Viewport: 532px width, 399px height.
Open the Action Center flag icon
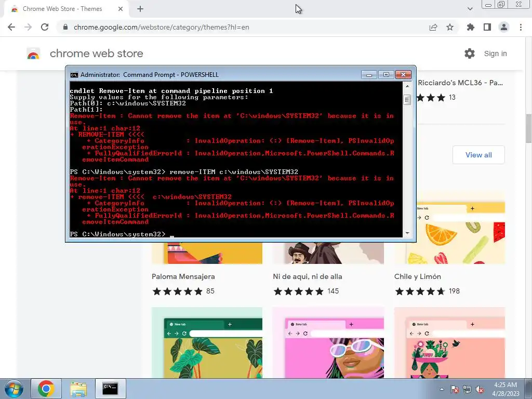[455, 389]
